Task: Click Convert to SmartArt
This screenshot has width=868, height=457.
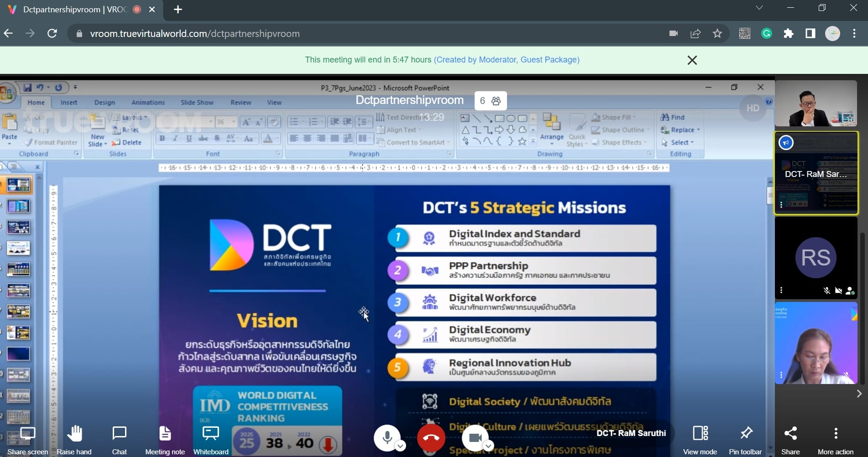Action: [413, 142]
